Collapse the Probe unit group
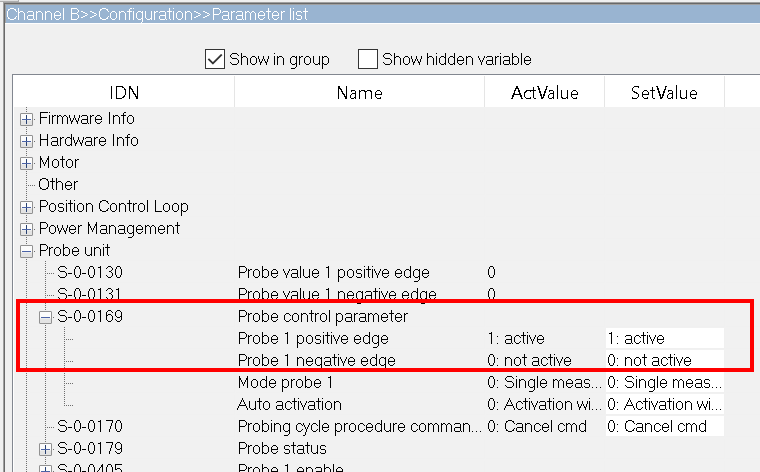 27,251
